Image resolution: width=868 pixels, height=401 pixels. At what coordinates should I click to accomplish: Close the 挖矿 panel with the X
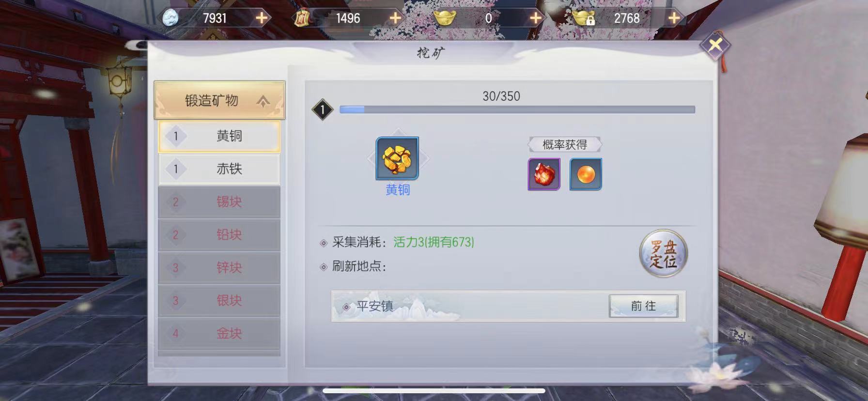[715, 46]
